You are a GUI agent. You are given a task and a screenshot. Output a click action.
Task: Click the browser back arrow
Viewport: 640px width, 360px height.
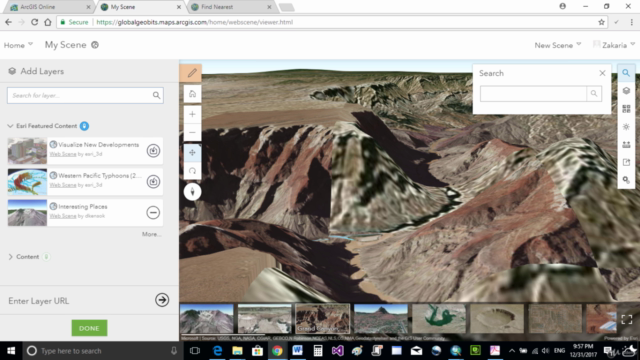[x=8, y=22]
